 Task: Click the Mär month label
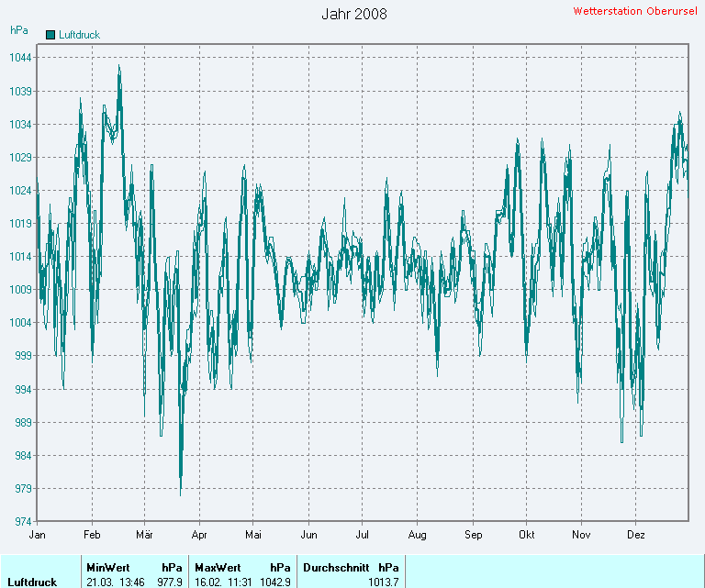pyautogui.click(x=144, y=535)
